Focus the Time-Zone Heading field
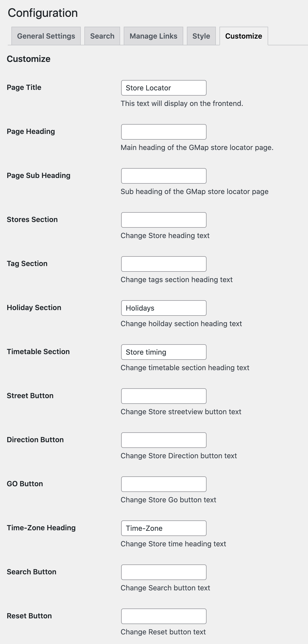Screen dimensions: 308x644 (x=164, y=528)
